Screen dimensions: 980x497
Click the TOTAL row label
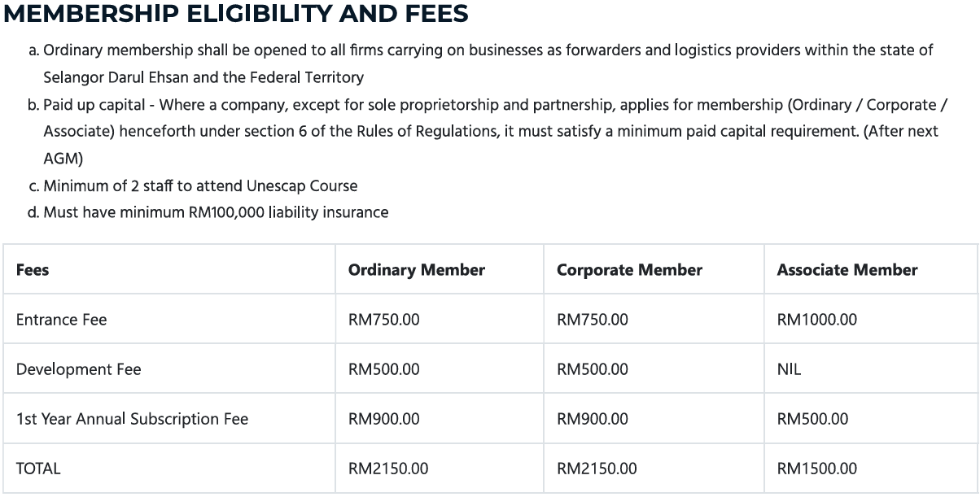[37, 469]
